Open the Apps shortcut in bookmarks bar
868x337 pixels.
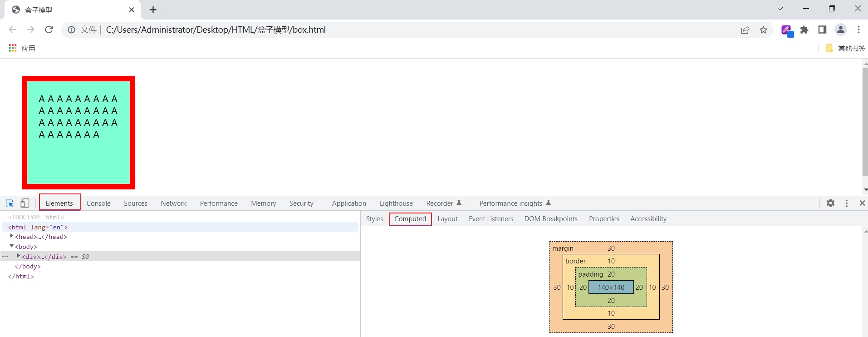pyautogui.click(x=22, y=48)
